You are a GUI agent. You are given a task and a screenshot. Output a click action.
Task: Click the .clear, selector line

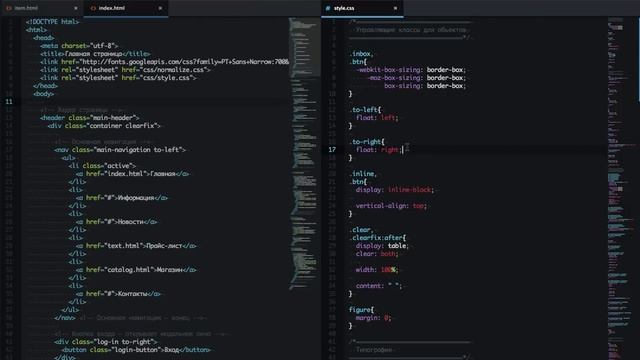click(361, 230)
